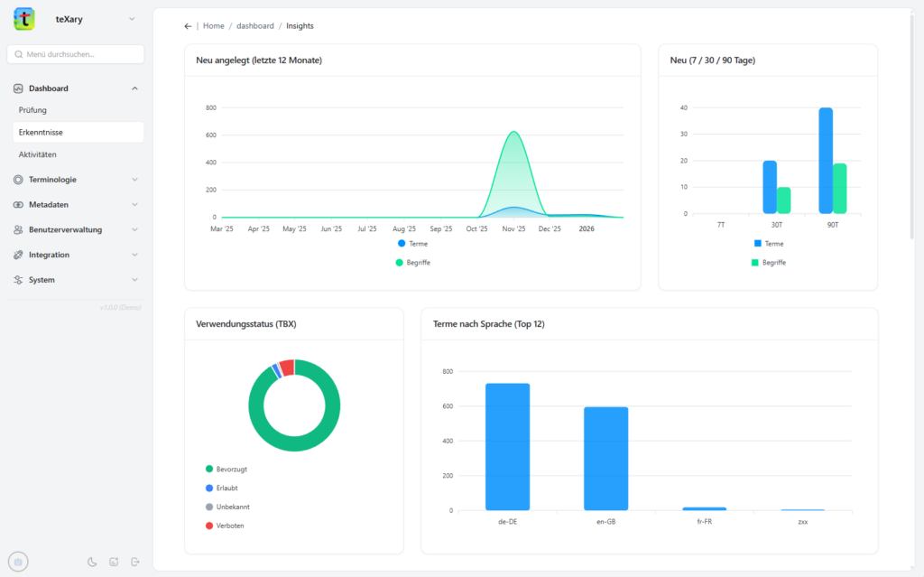The height and width of the screenshot is (577, 924).
Task: Click the System icon
Action: [16, 280]
